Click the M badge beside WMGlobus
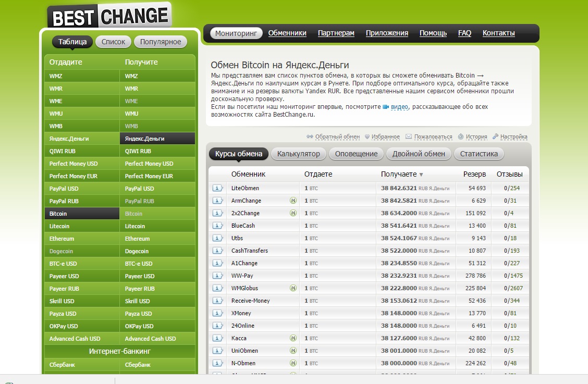588x384 pixels. click(x=293, y=288)
